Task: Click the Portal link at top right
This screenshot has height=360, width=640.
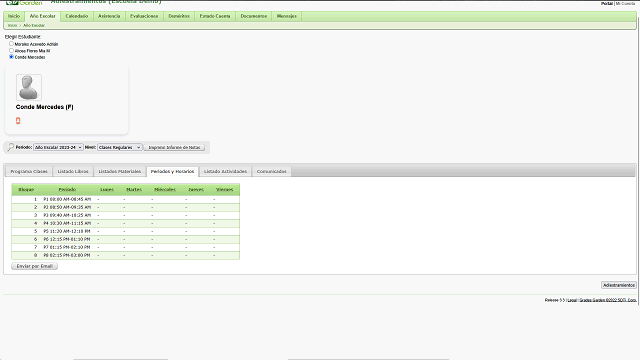Action: (x=607, y=3)
